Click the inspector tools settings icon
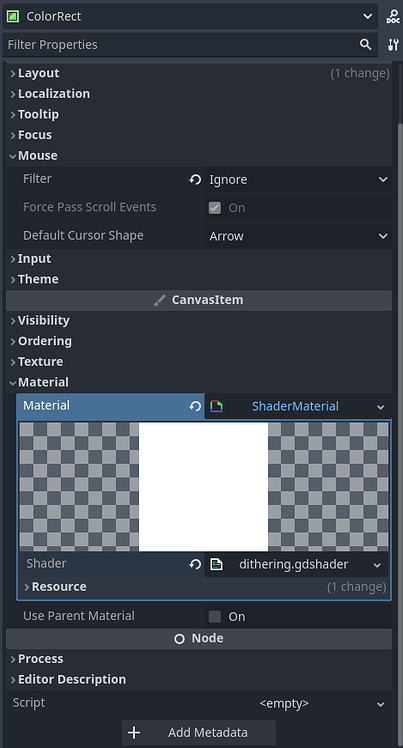Screen dimensions: 403x748 pyautogui.click(x=393, y=45)
